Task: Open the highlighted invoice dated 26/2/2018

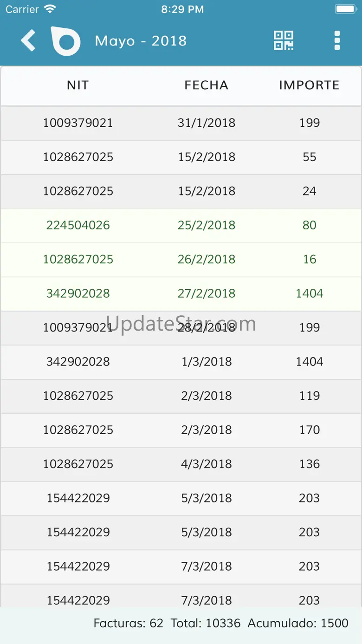Action: point(181,259)
